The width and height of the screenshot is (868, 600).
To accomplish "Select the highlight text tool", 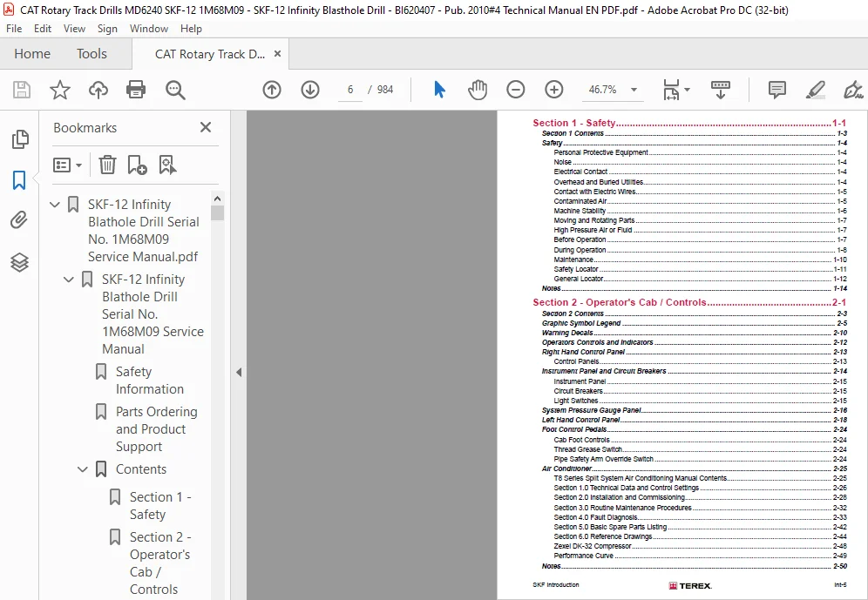I will (x=816, y=90).
